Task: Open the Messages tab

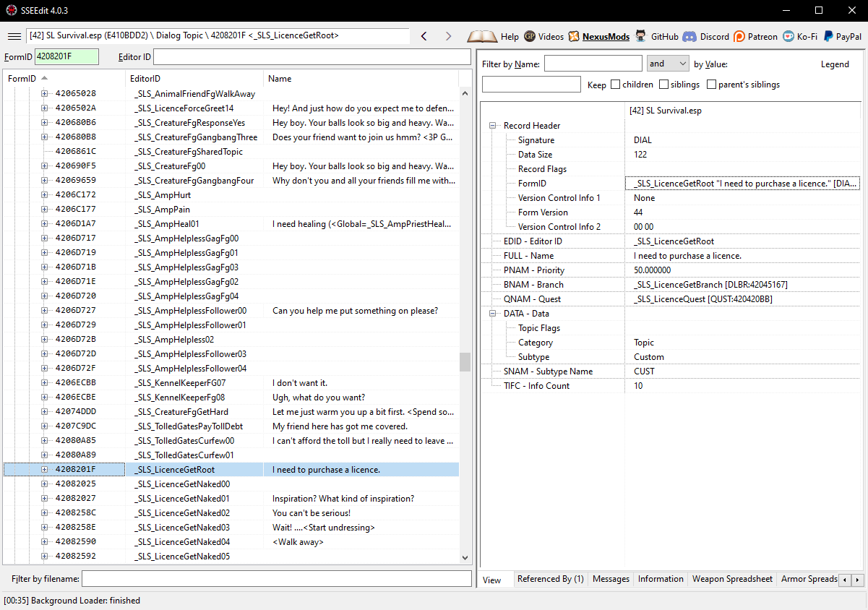Action: [x=611, y=579]
